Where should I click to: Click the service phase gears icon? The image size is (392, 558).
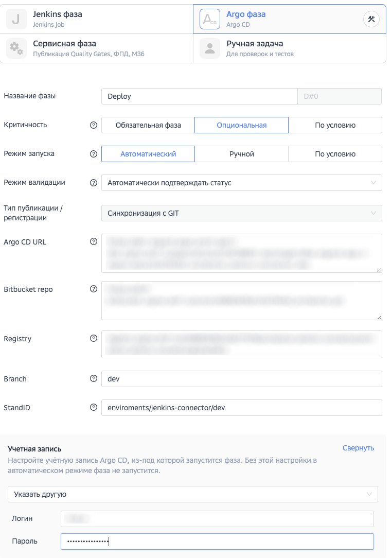(x=16, y=48)
